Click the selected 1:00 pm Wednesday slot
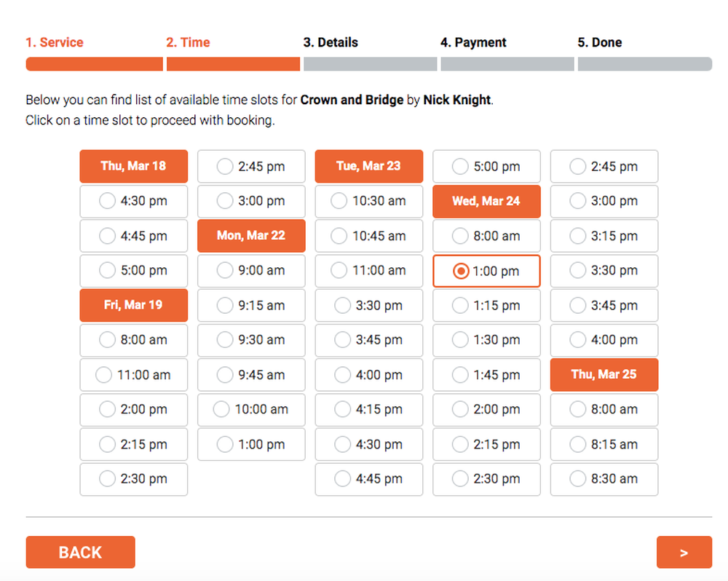The height and width of the screenshot is (581, 728). point(486,271)
